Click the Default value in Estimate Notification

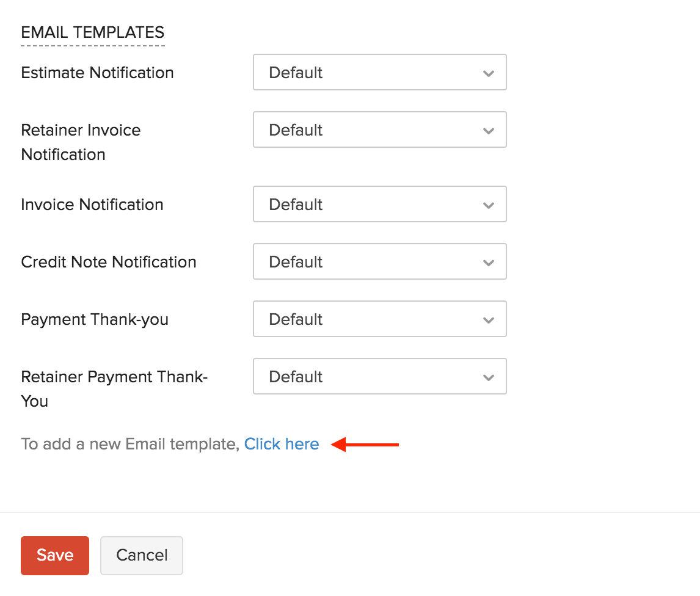(x=296, y=72)
